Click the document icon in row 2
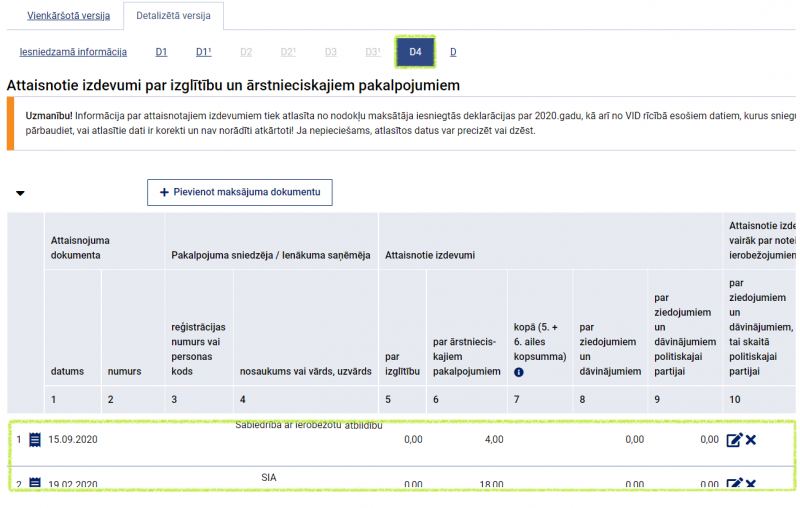 point(35,484)
